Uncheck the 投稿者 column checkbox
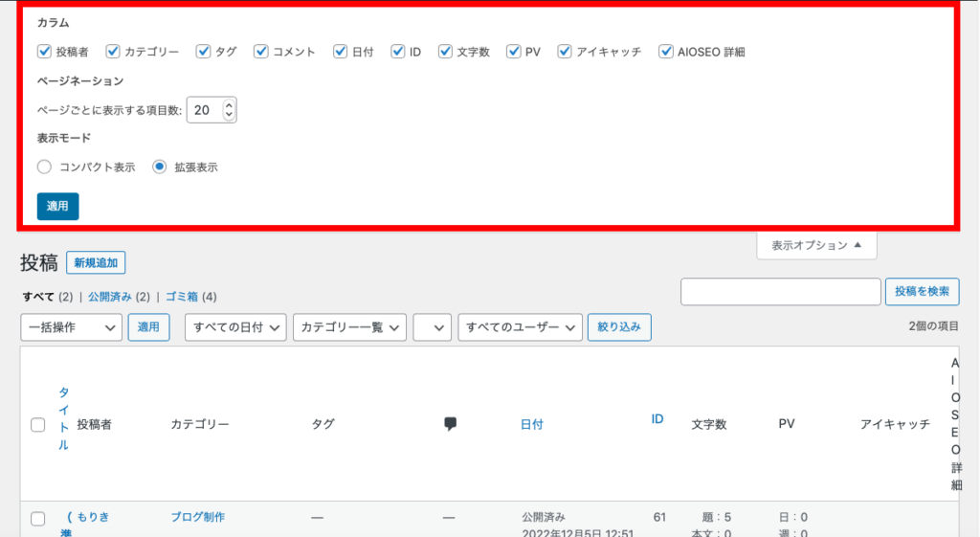 (44, 52)
